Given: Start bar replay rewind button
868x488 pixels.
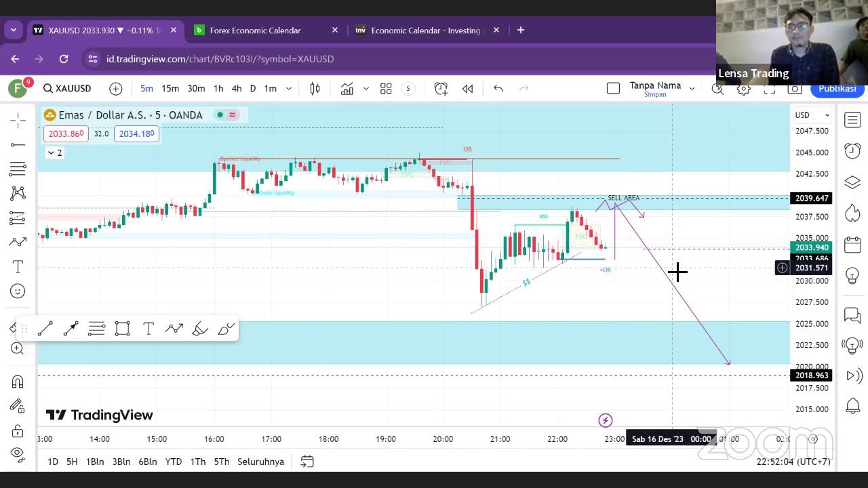Looking at the screenshot, I should pyautogui.click(x=467, y=88).
